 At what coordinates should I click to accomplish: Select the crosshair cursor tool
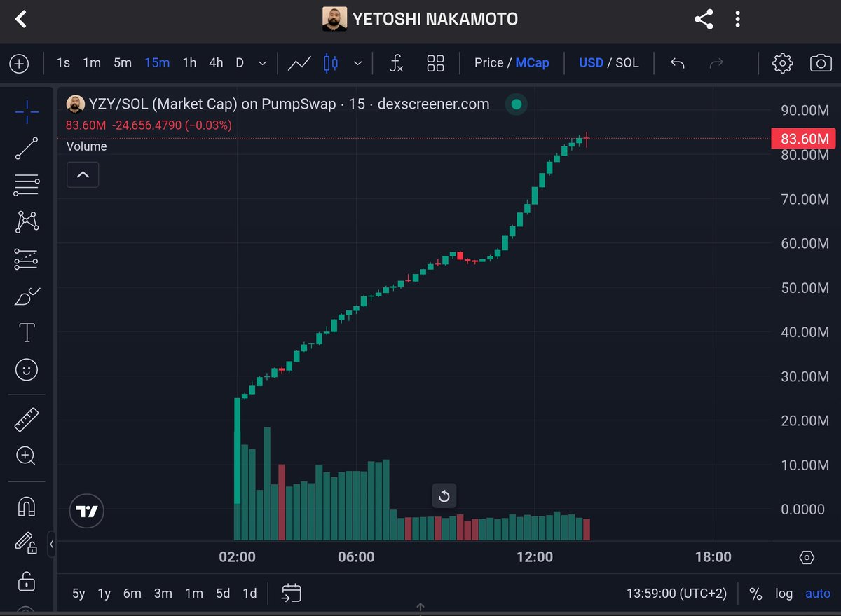[27, 111]
